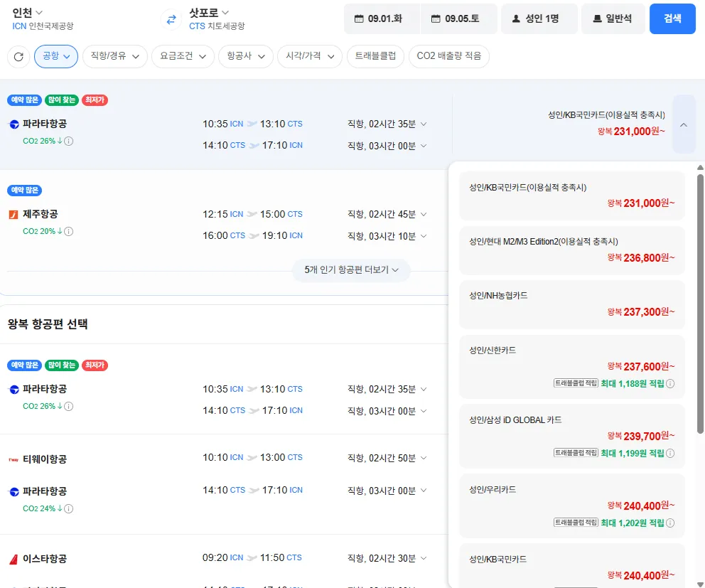Click the Jeju Air logo
The image size is (705, 588).
point(14,215)
